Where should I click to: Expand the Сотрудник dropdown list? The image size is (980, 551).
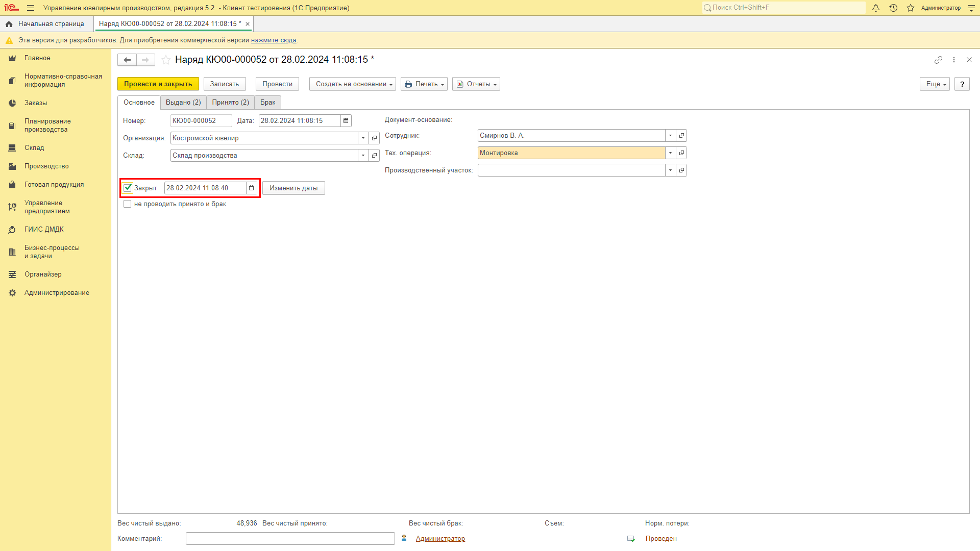671,136
